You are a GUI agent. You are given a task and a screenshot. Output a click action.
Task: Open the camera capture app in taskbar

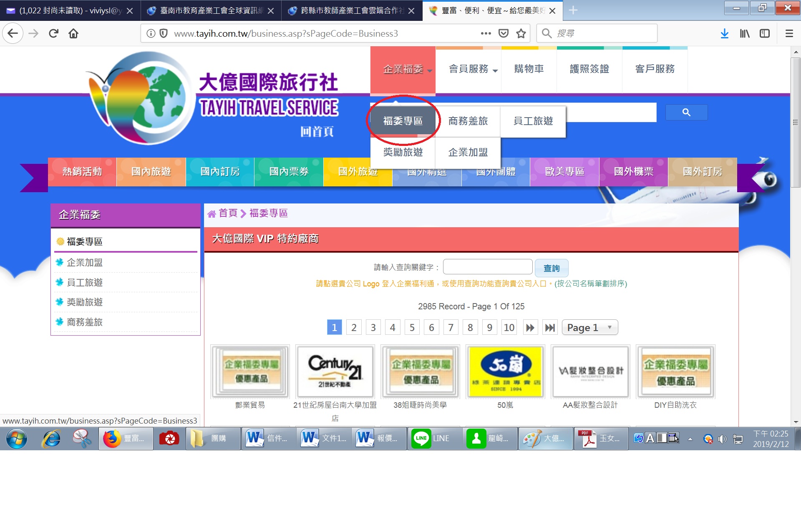tap(169, 439)
